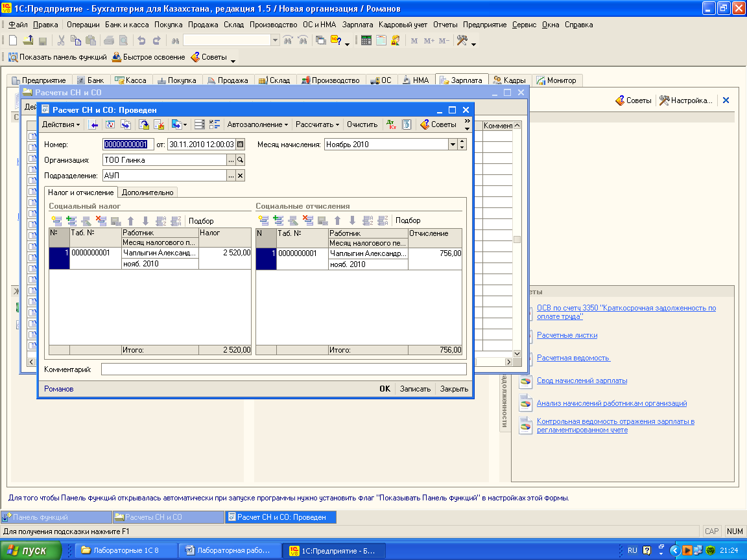Image resolution: width=747 pixels, height=560 pixels.
Task: Delete row icon in Социальный налог table
Action: tap(101, 221)
